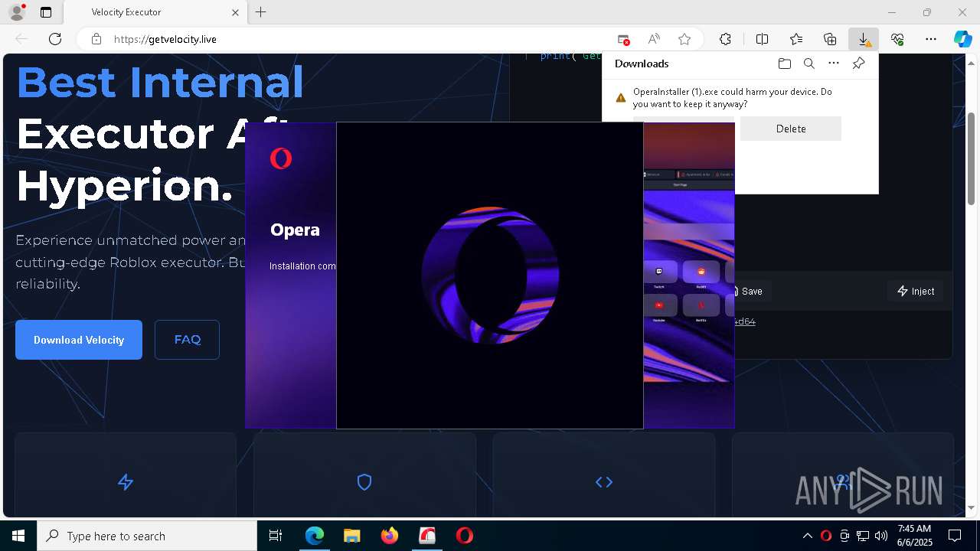
Task: Click the shield feature card icon
Action: (364, 482)
